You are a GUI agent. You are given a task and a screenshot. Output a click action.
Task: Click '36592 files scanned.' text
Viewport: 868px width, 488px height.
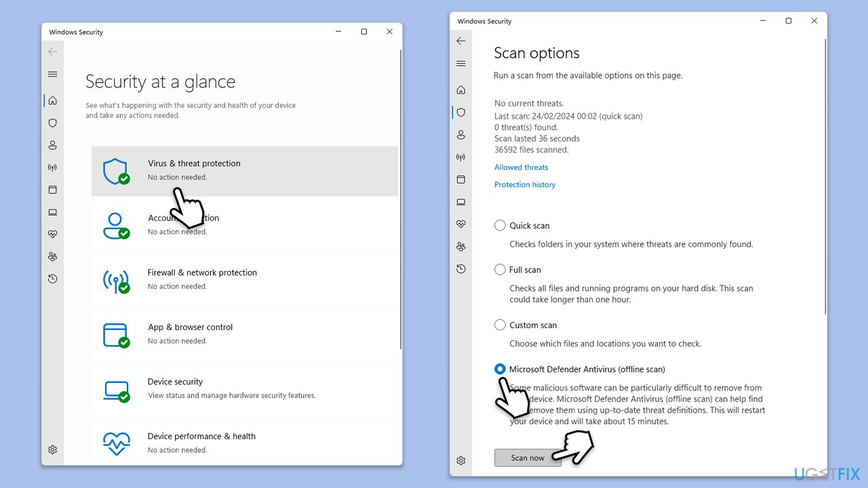[x=532, y=150]
